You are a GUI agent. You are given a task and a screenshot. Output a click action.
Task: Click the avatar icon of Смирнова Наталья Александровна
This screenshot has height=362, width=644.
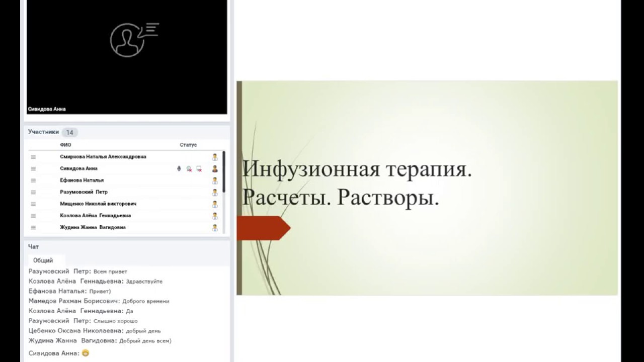coord(215,157)
